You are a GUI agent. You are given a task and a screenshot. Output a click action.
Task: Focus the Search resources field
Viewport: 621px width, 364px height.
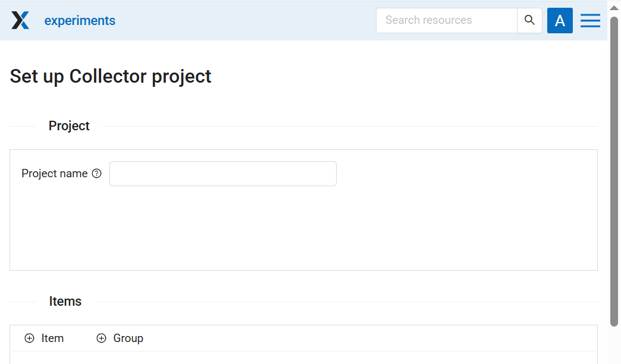(x=447, y=20)
